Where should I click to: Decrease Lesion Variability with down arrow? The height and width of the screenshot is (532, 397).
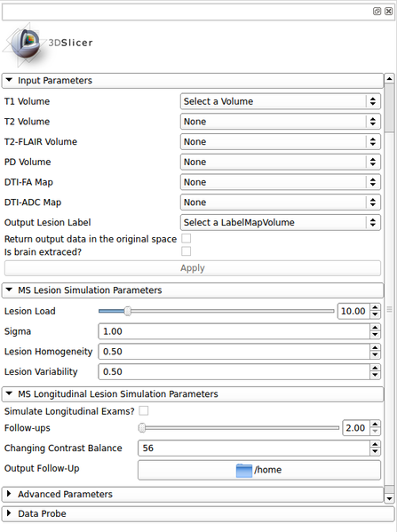click(x=375, y=376)
